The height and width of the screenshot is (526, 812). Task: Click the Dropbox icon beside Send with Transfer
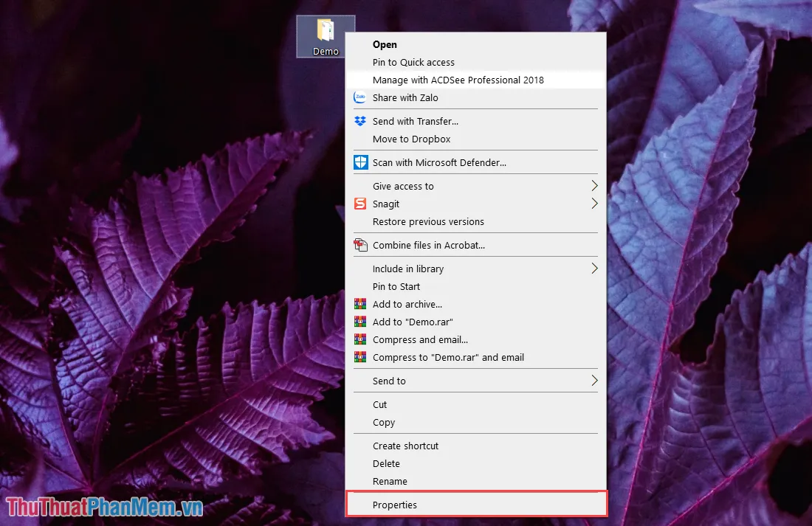[360, 121]
